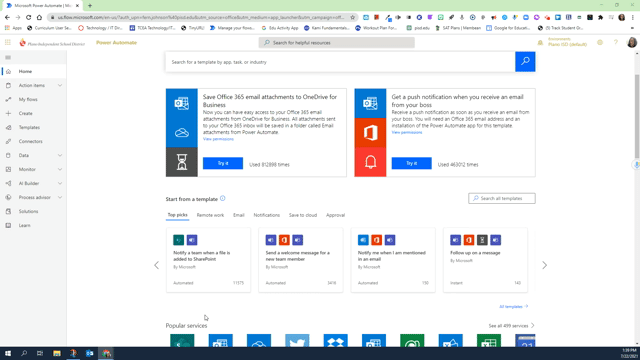Image resolution: width=640 pixels, height=360 pixels.
Task: Try the push notification template
Action: 411,163
